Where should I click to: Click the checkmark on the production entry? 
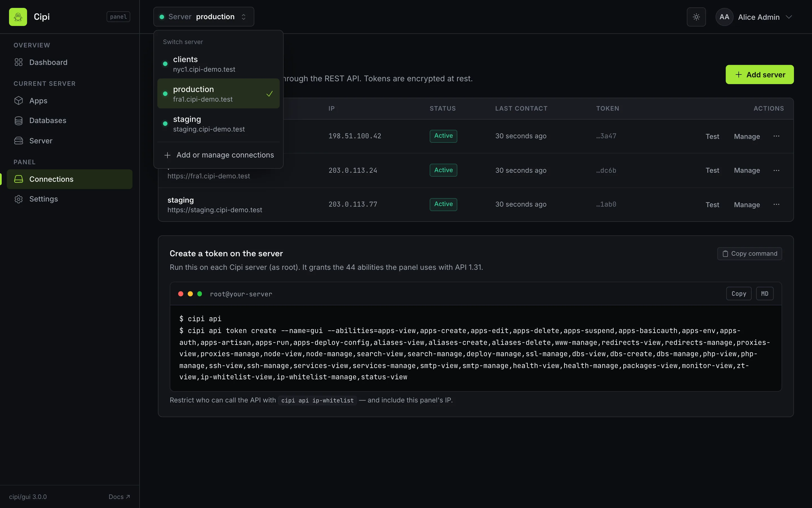tap(270, 94)
